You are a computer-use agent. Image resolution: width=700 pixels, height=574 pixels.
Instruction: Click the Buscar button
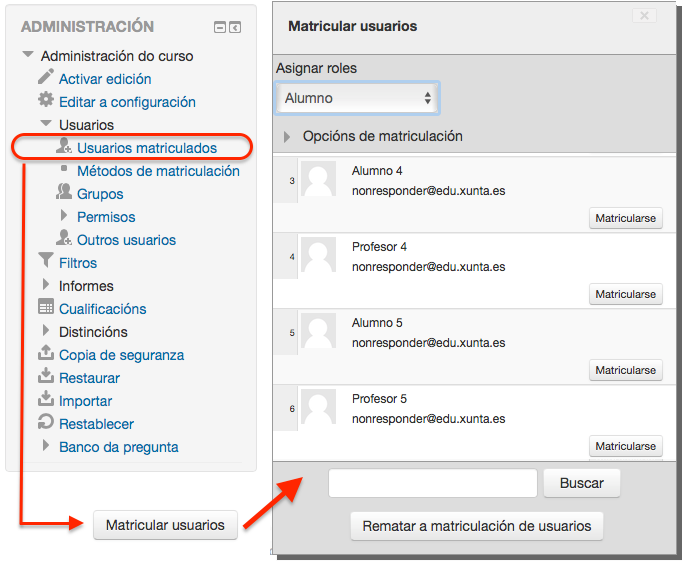(x=582, y=483)
